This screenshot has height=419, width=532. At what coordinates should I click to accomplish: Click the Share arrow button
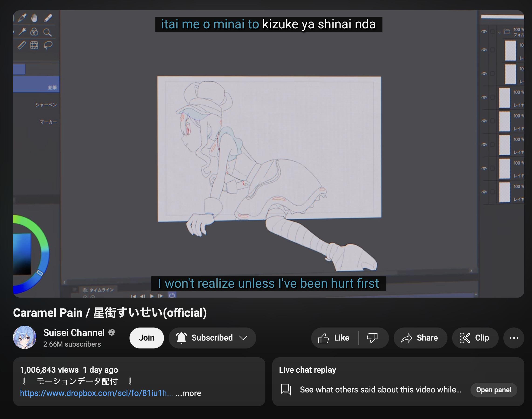(419, 338)
